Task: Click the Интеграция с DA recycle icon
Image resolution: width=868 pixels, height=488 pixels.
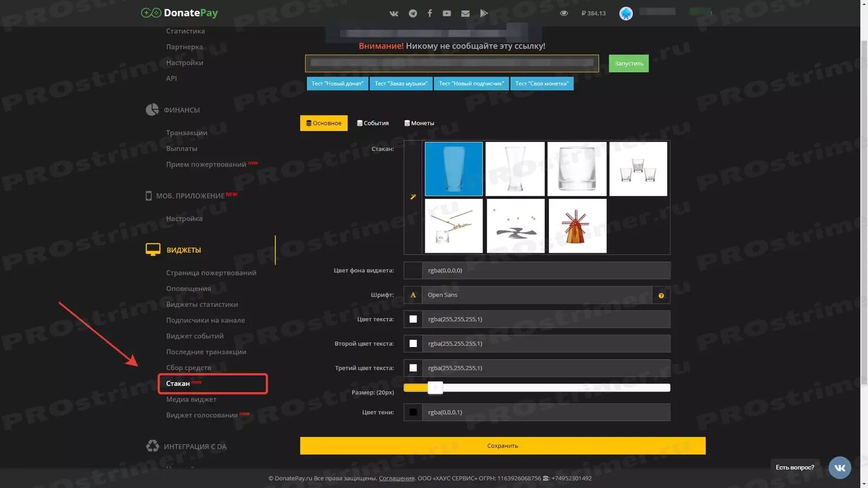Action: 152,446
